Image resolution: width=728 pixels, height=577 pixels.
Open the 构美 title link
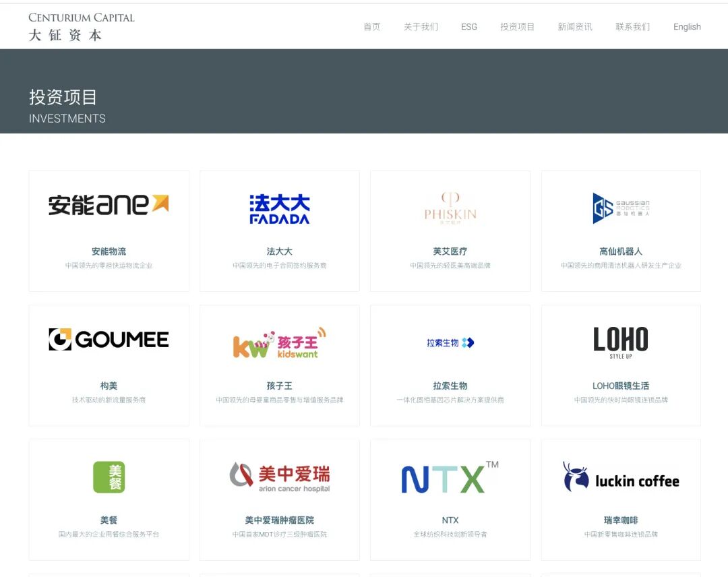[109, 386]
